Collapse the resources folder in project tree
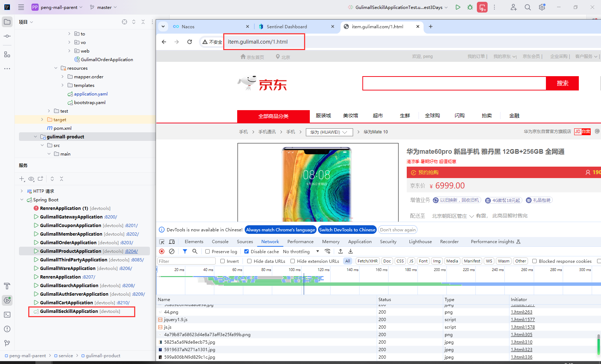 tap(56, 68)
